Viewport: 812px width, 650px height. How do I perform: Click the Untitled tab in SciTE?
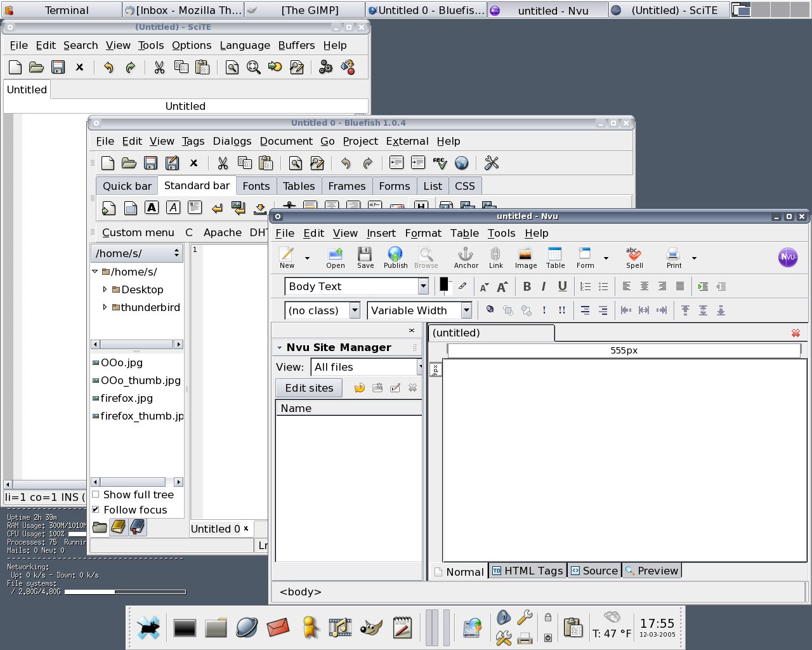tap(27, 90)
